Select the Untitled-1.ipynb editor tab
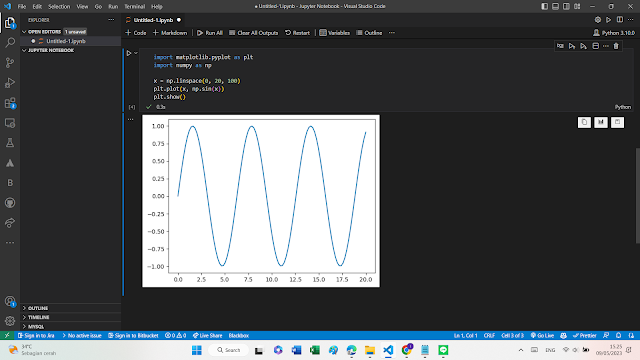 pyautogui.click(x=153, y=20)
